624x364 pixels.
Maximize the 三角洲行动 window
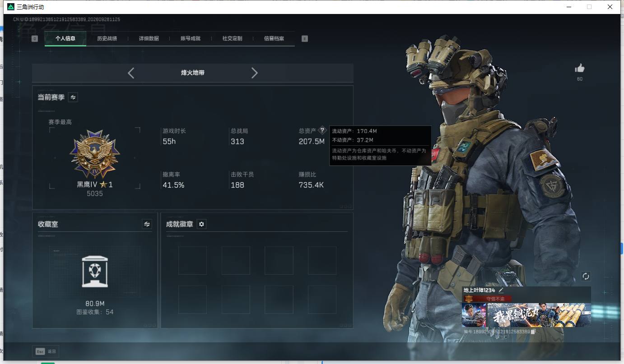tap(589, 7)
